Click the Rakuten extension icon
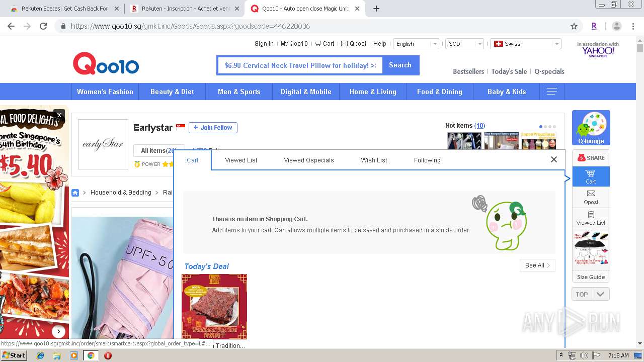The image size is (644, 362). [x=594, y=26]
